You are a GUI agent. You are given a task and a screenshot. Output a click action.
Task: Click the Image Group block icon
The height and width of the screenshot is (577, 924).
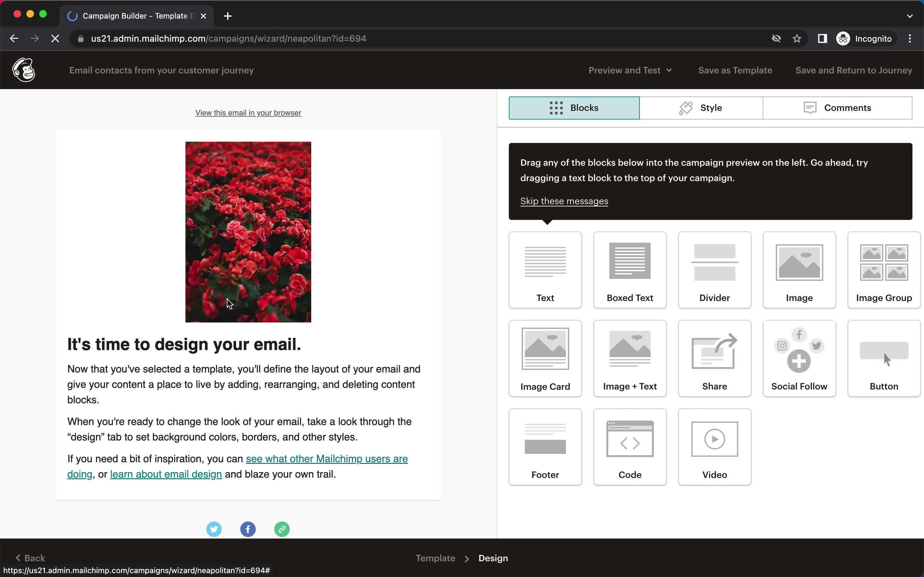click(884, 269)
